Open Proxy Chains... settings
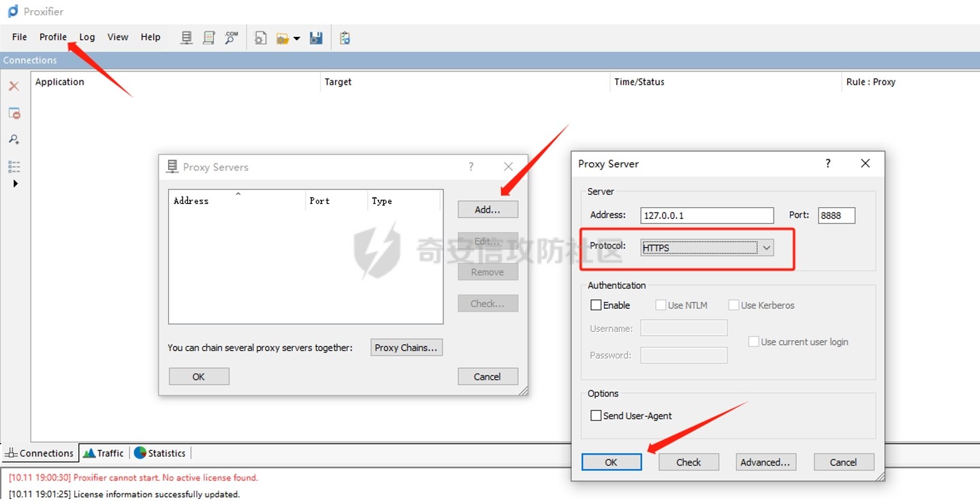Viewport: 980px width, 501px height. pos(407,348)
